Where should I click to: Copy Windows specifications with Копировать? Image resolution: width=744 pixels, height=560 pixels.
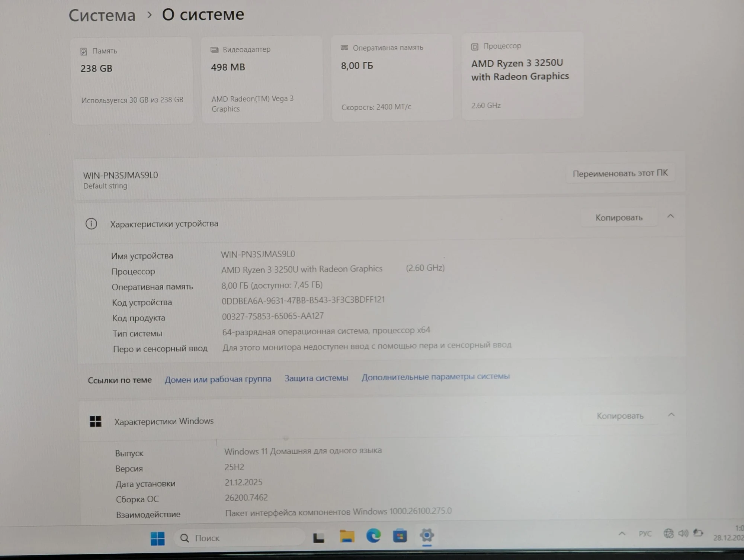click(620, 416)
